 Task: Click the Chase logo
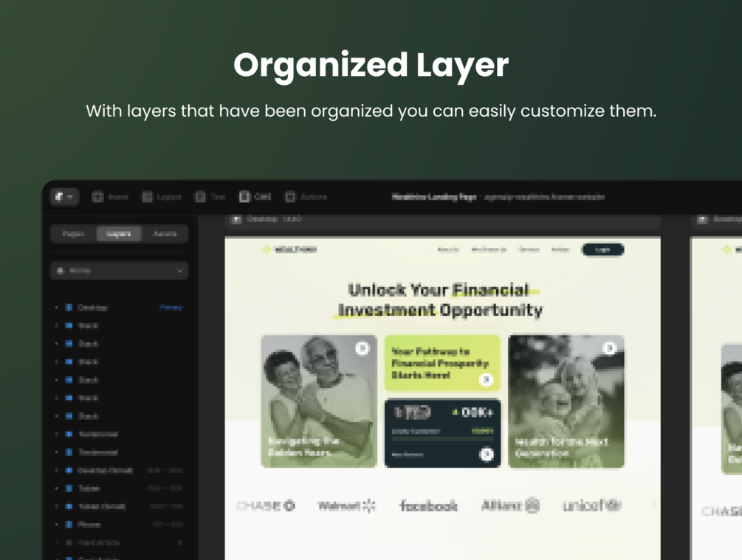[x=266, y=505]
